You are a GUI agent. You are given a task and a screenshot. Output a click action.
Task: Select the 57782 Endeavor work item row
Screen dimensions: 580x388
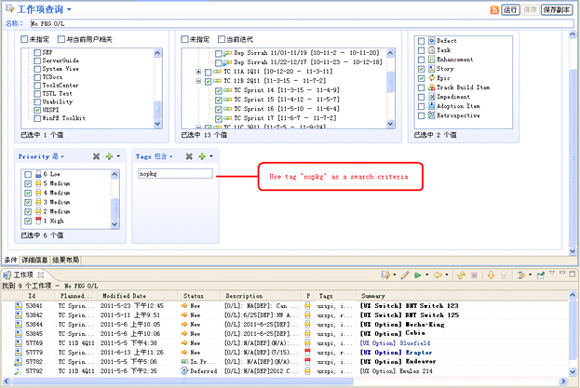(x=285, y=361)
